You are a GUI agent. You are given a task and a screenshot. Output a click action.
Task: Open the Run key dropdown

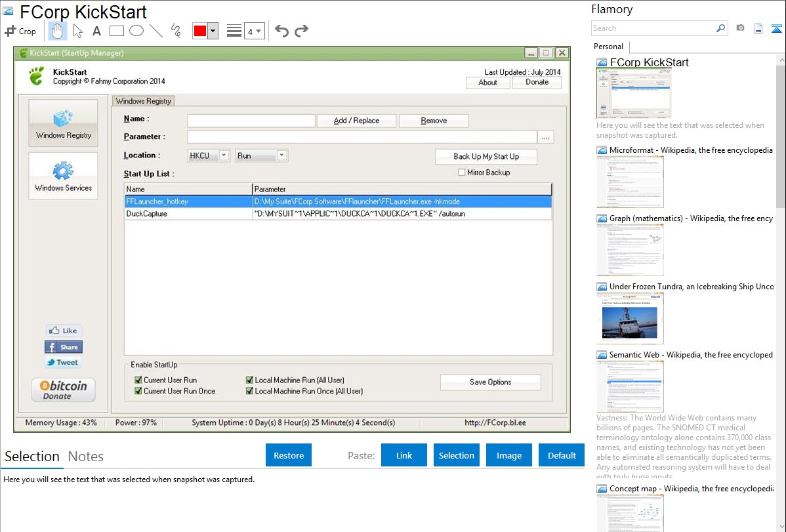coord(261,155)
